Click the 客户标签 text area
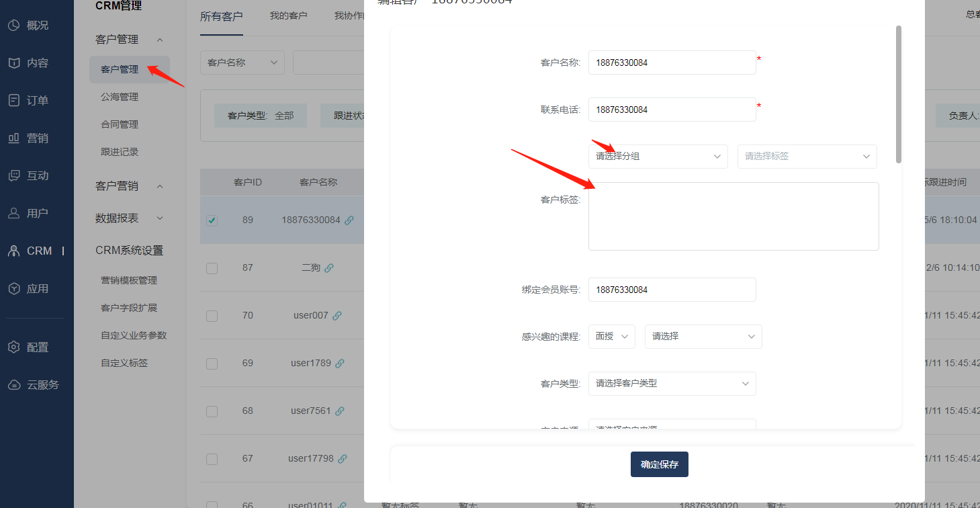 pos(733,216)
